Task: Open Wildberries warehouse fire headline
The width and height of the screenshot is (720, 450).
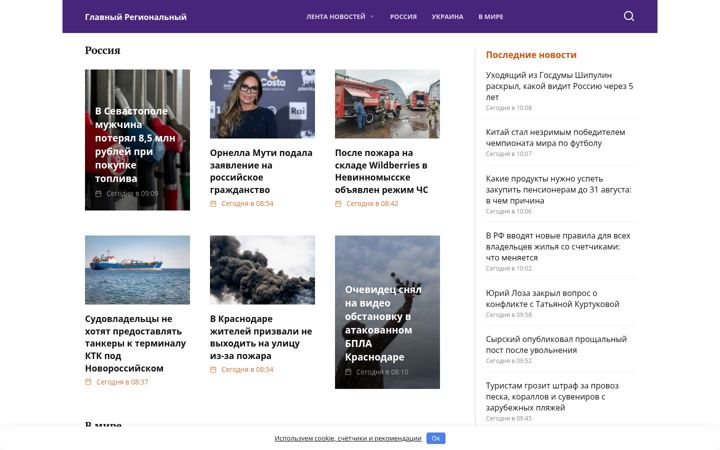Action: point(382,171)
